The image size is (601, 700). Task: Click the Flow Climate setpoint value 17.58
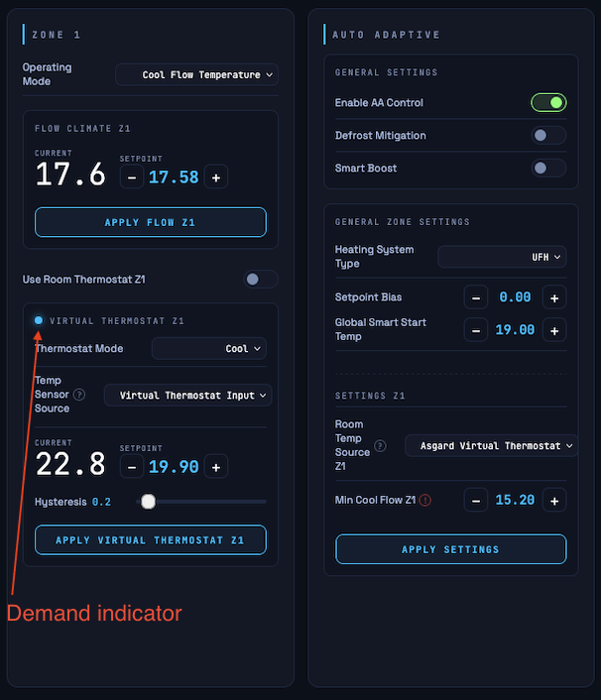[x=174, y=177]
